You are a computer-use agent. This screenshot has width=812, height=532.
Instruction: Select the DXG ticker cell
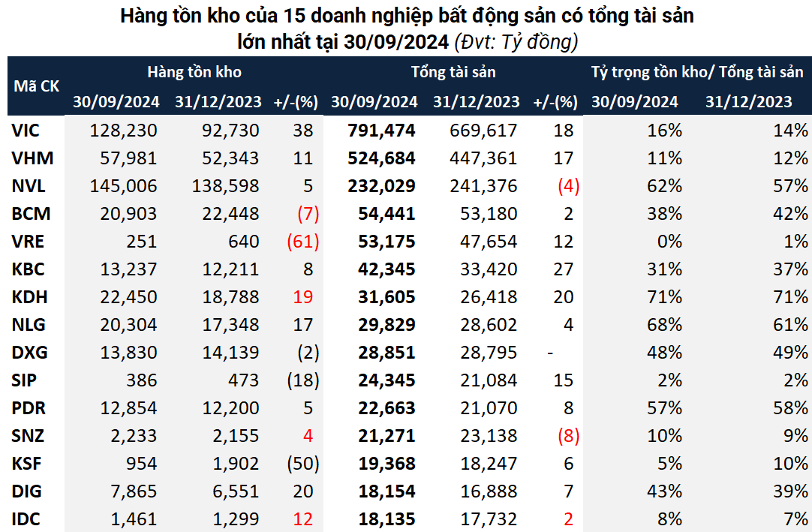click(x=29, y=352)
